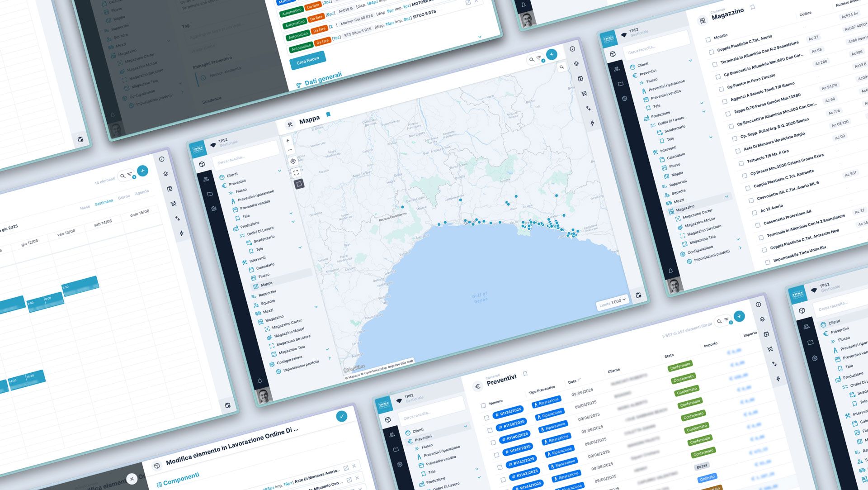Click the bookmark next to Mappa title
This screenshot has height=490, width=868.
point(328,114)
